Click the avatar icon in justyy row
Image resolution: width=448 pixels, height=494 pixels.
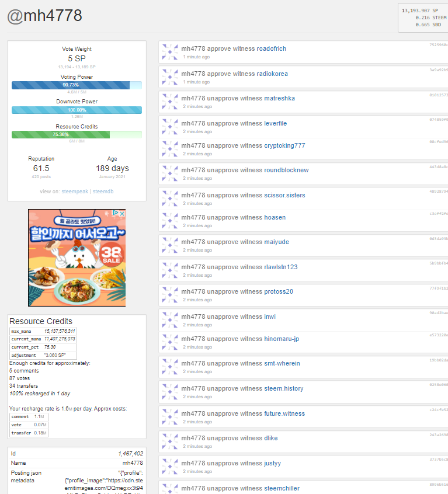(170, 467)
